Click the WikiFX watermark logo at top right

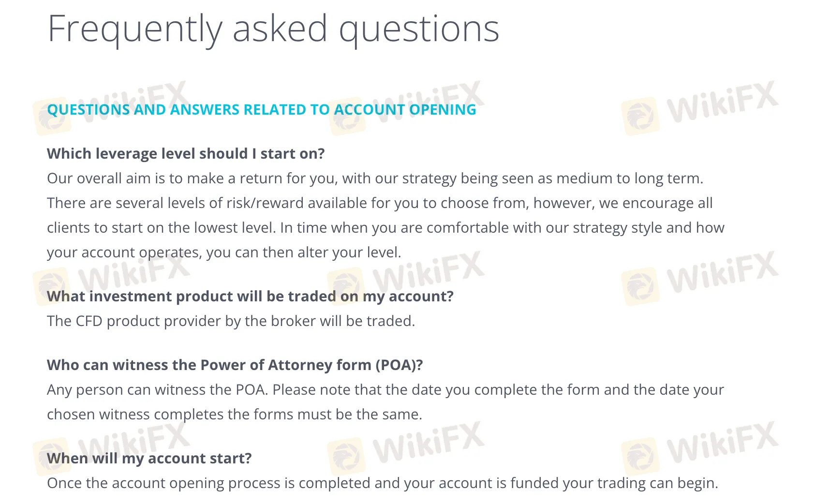point(700,107)
